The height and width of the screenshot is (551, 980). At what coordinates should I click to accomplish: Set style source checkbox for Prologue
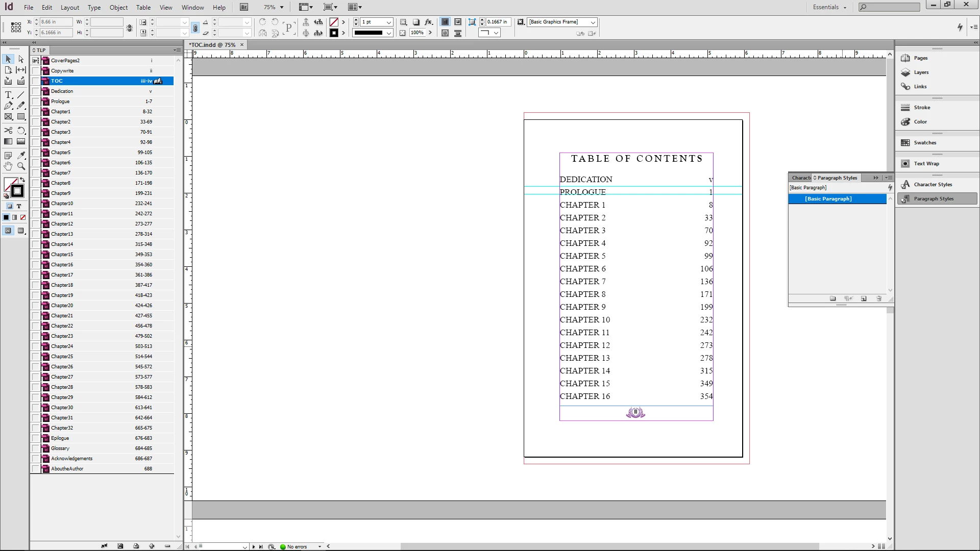pos(35,101)
